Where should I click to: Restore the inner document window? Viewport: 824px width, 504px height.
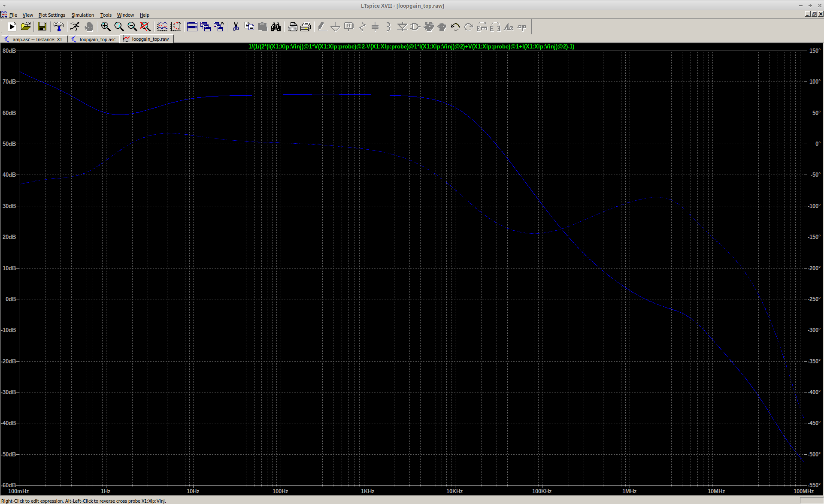point(814,14)
